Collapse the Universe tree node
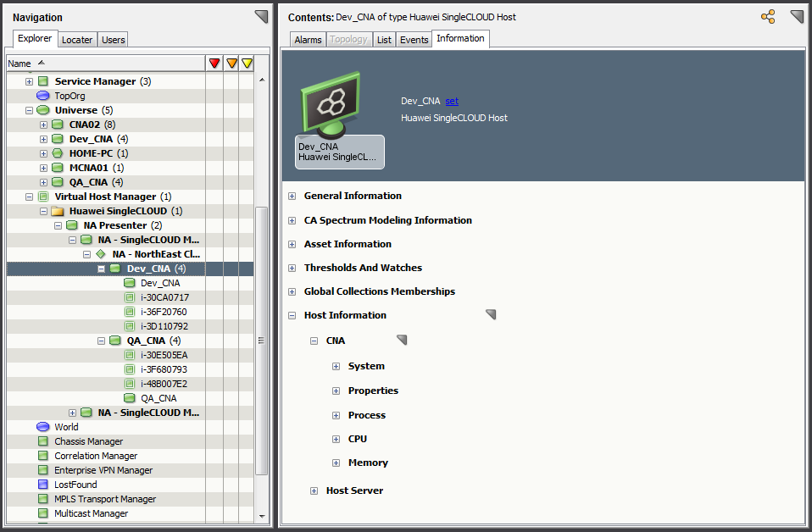Image resolution: width=812 pixels, height=532 pixels. pyautogui.click(x=29, y=110)
